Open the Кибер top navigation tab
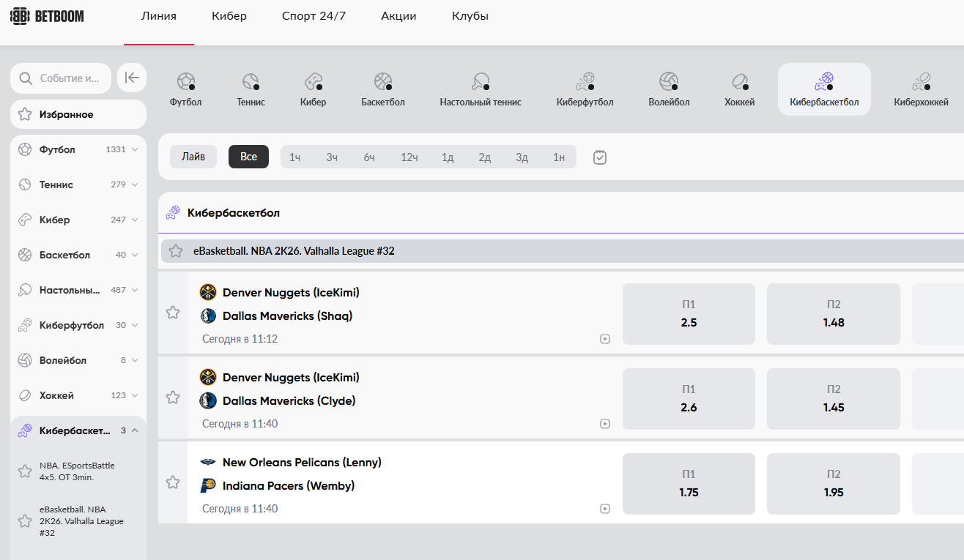This screenshot has width=964, height=560. pos(229,16)
